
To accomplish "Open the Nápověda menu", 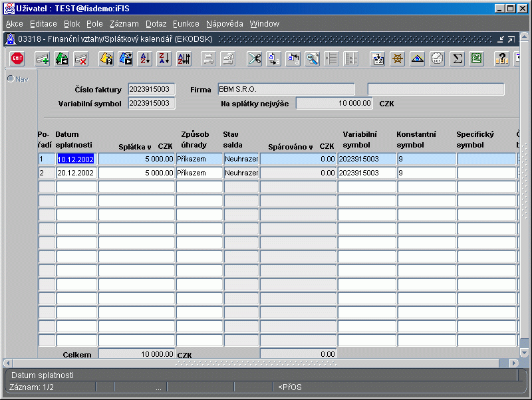I will (x=225, y=24).
